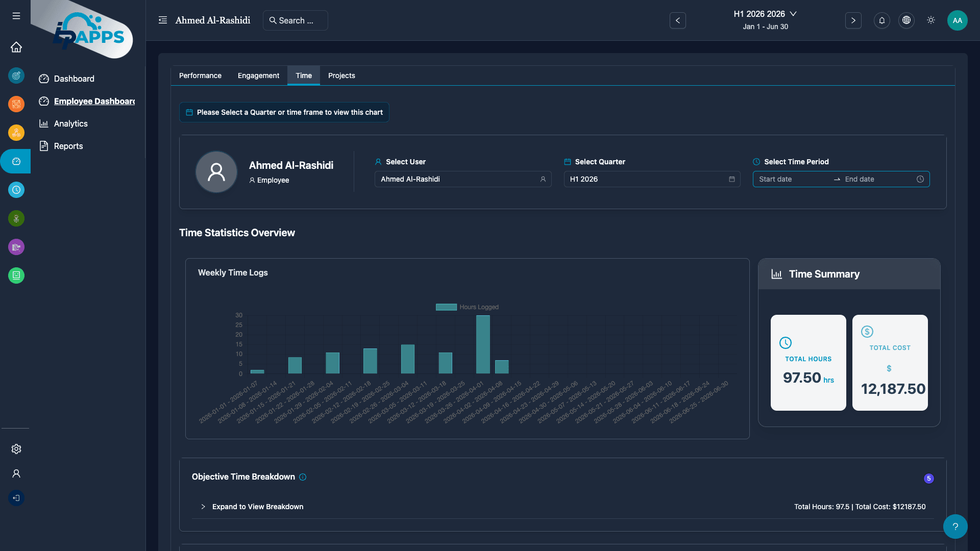
Task: Open the Engagement tab
Action: tap(258, 76)
